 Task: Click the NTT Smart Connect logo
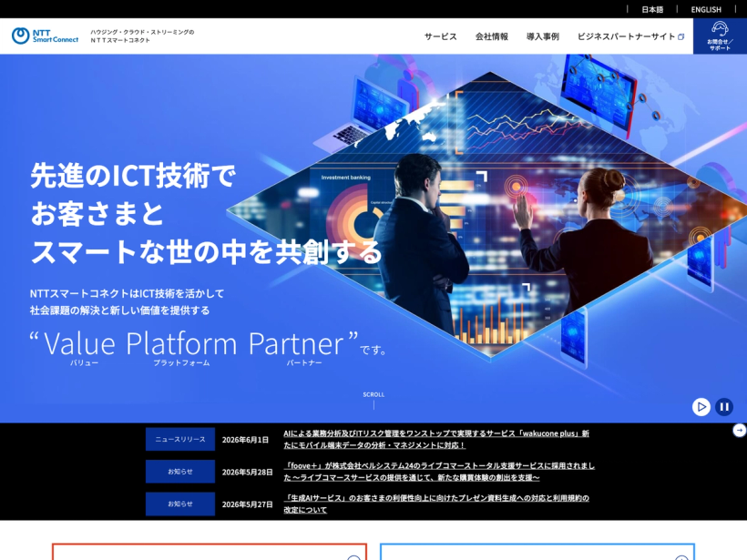(x=45, y=36)
